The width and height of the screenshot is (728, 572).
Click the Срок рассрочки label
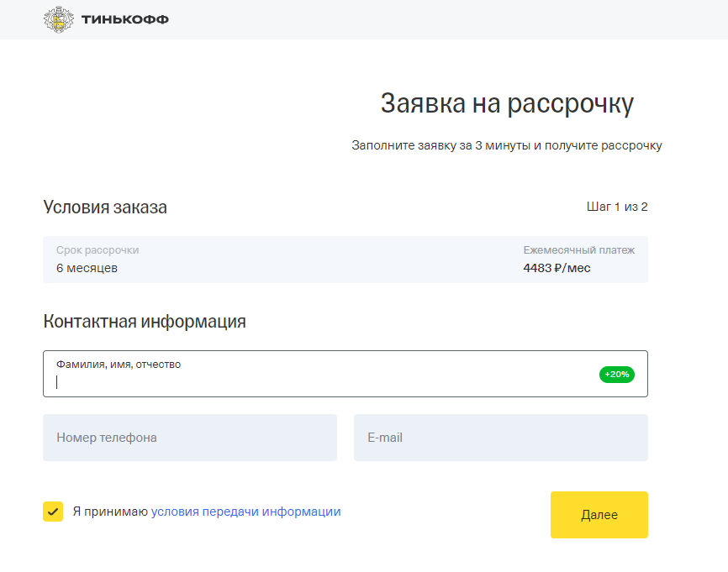click(98, 250)
